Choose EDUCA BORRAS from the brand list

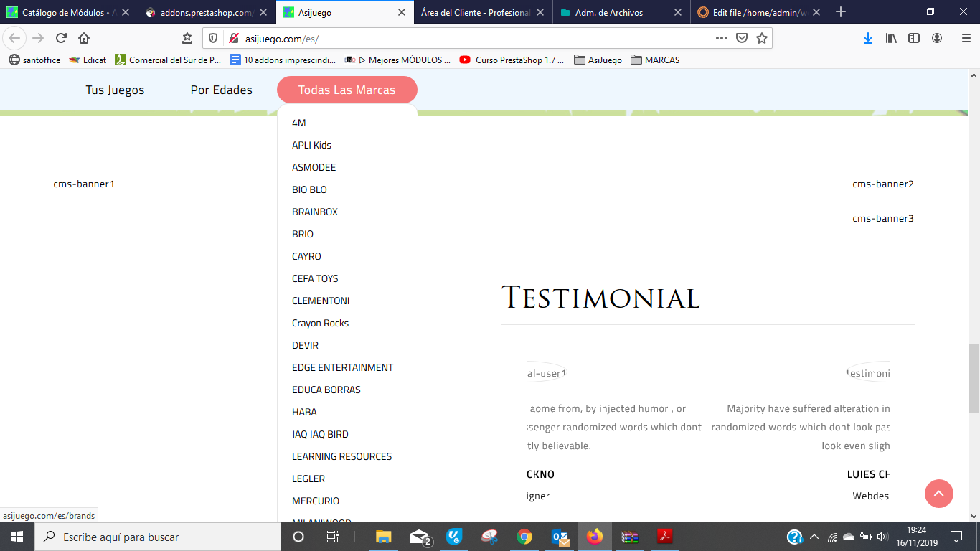[x=326, y=390]
